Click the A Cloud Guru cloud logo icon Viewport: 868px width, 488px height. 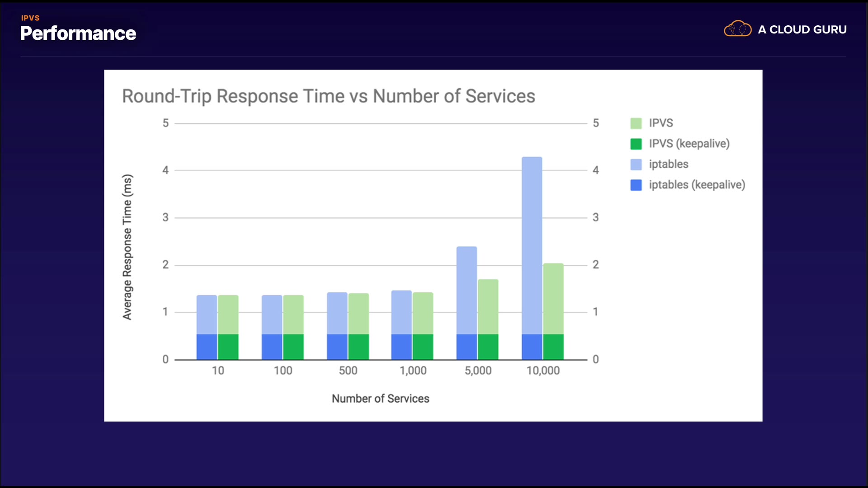pyautogui.click(x=737, y=29)
